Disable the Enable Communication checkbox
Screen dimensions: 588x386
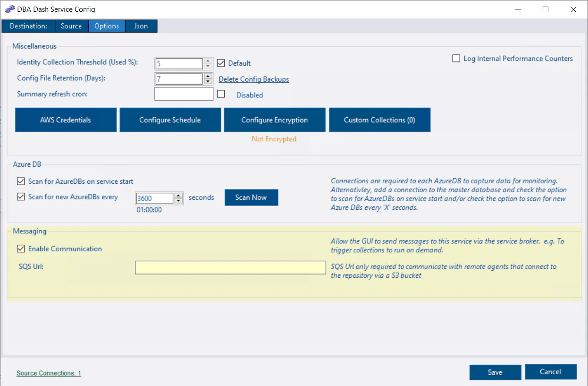tap(21, 249)
